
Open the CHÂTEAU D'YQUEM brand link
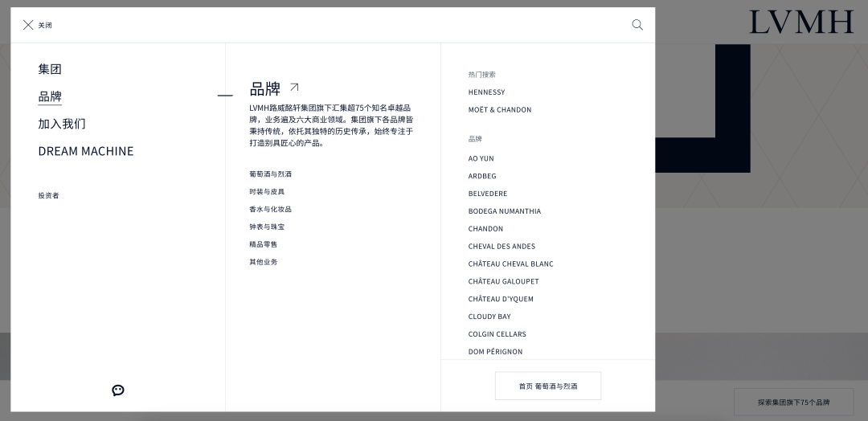501,299
